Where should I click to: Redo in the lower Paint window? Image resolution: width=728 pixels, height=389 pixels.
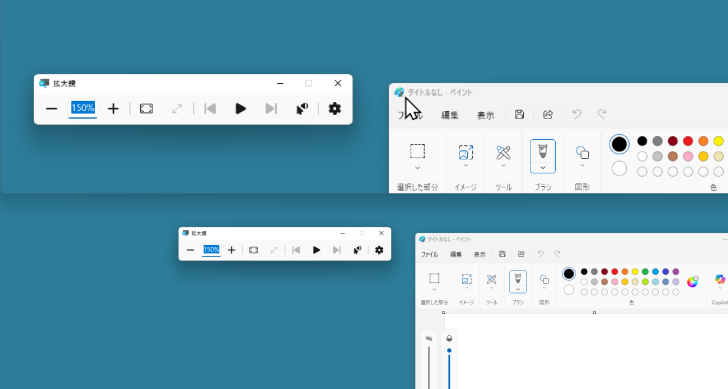coord(557,254)
